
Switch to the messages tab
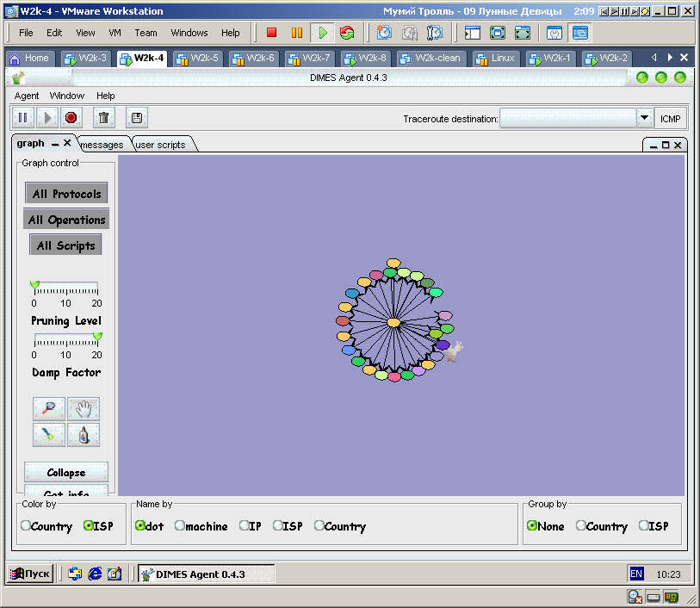pyautogui.click(x=102, y=145)
